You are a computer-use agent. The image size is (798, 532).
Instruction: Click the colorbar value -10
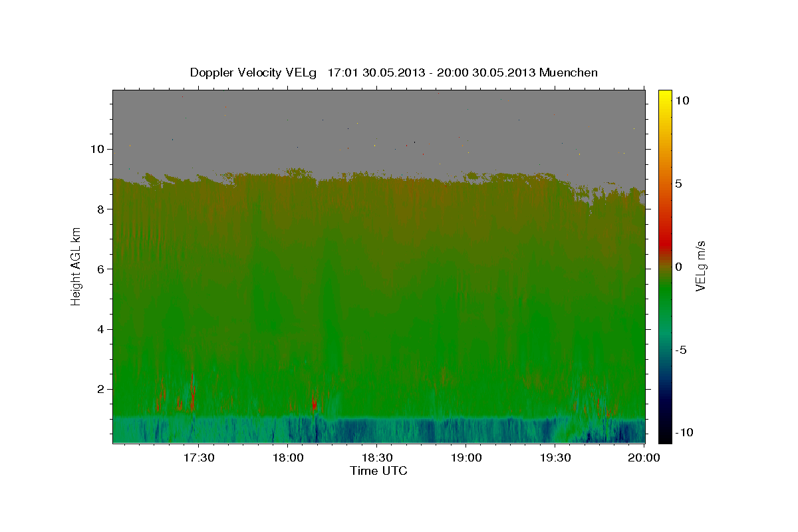click(683, 432)
